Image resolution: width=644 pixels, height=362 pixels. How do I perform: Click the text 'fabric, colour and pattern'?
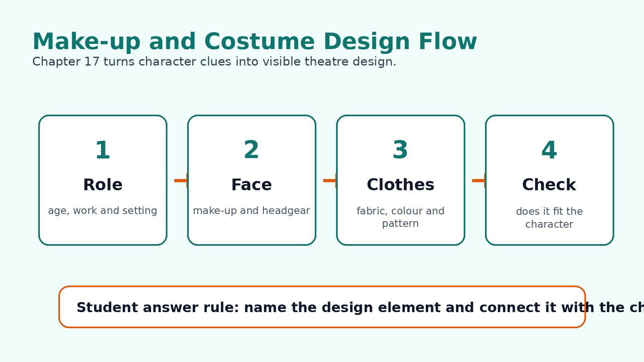pos(400,217)
